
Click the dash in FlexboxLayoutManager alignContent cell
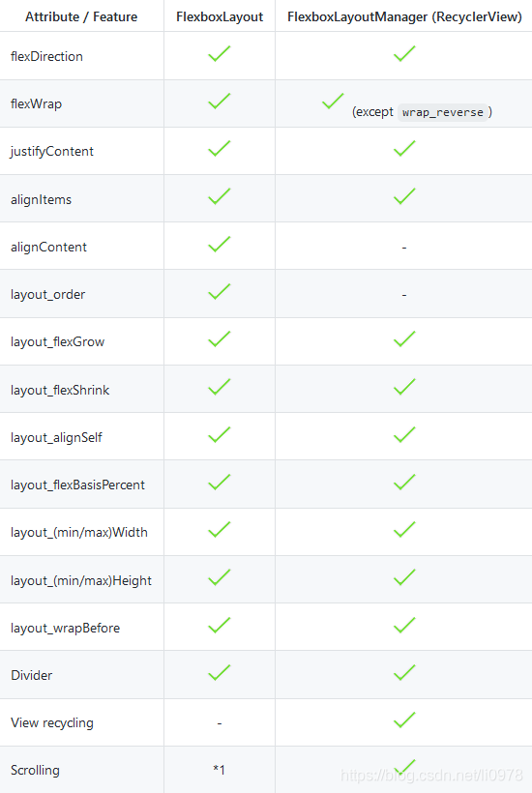point(404,248)
